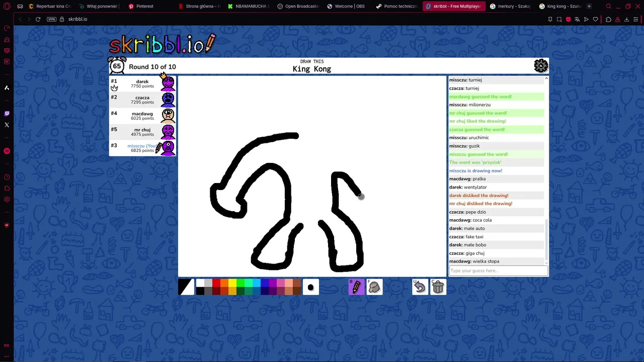Viewport: 644px width, 362px height.
Task: Click current color preview black/white box
Action: (x=186, y=287)
